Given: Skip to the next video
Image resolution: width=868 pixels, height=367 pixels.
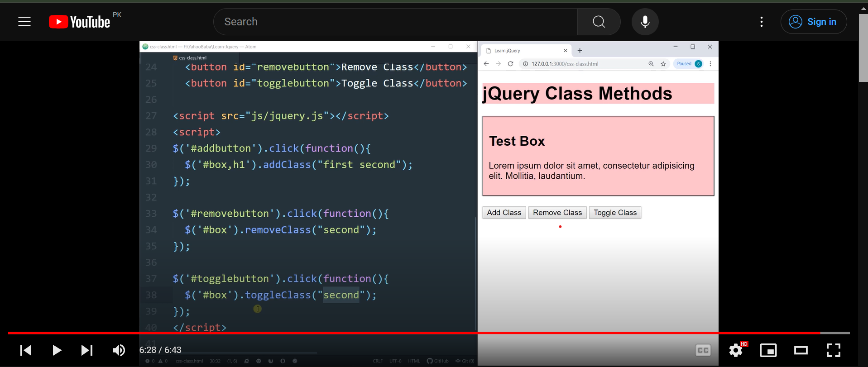Looking at the screenshot, I should coord(87,350).
